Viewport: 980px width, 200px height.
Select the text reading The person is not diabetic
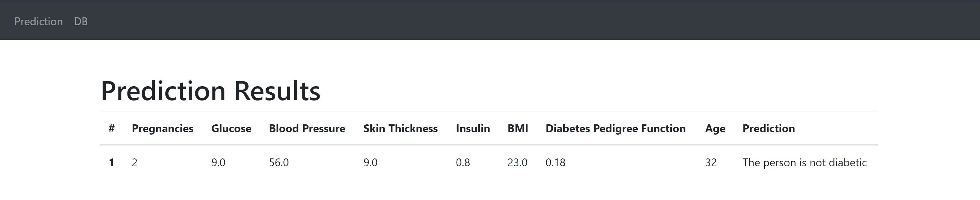coord(804,163)
